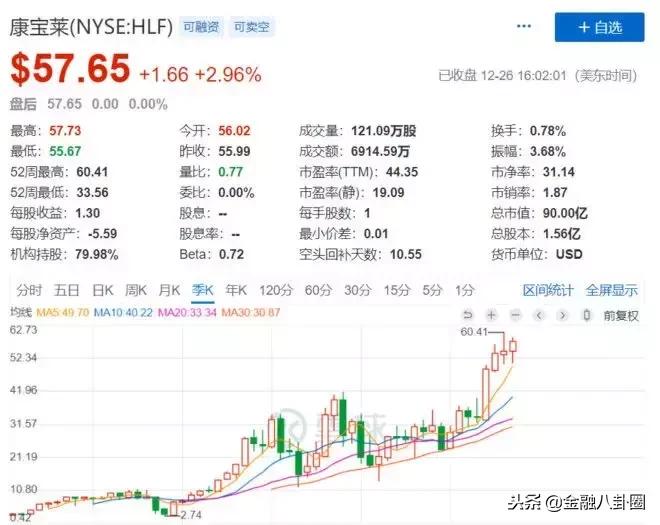
Task: Click MA5:49.70 moving average label
Action: [x=63, y=312]
